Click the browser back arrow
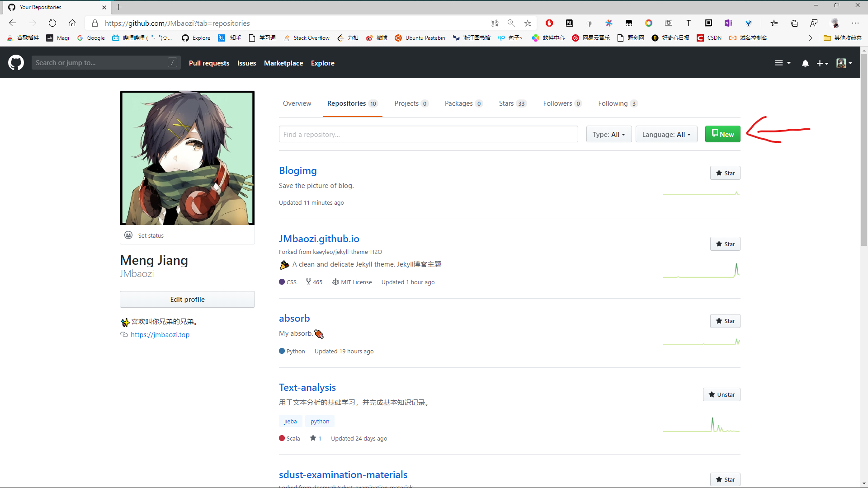Screen dimensions: 868x488 [13, 23]
